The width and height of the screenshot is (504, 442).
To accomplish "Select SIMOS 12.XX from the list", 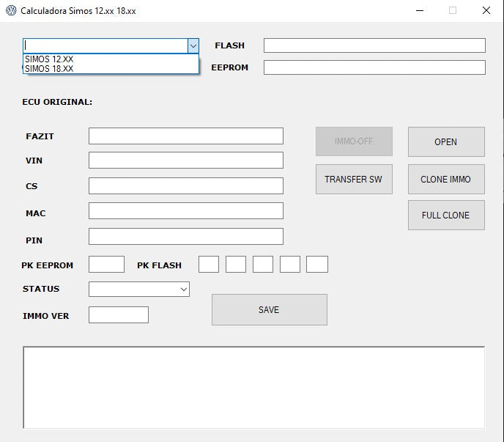I will [x=111, y=59].
